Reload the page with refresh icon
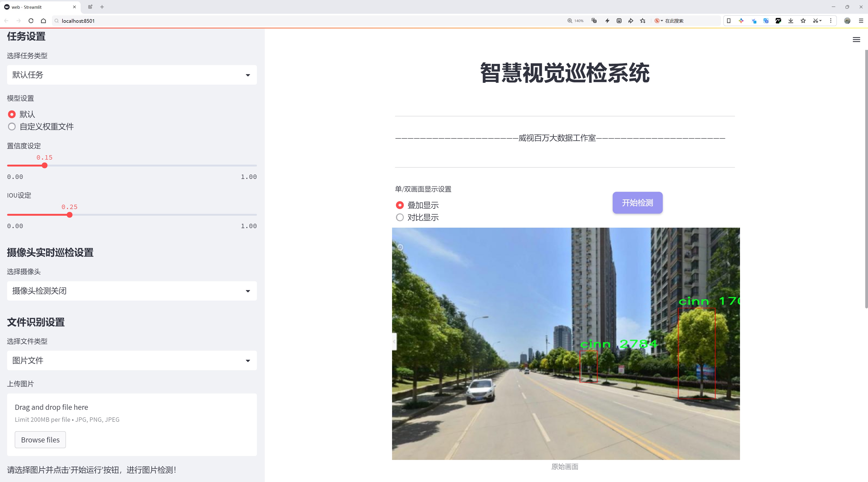The height and width of the screenshot is (482, 868). coord(31,21)
